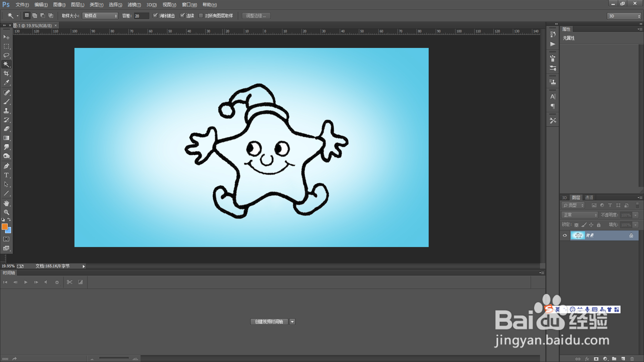Switch to the Channels tab

(589, 197)
